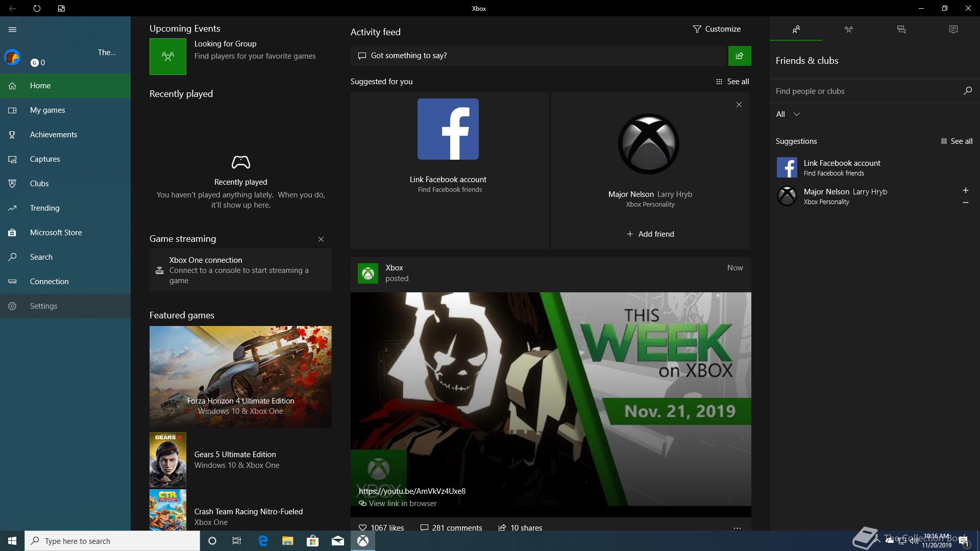Click the compact mode icon in the title bar

click(61, 9)
